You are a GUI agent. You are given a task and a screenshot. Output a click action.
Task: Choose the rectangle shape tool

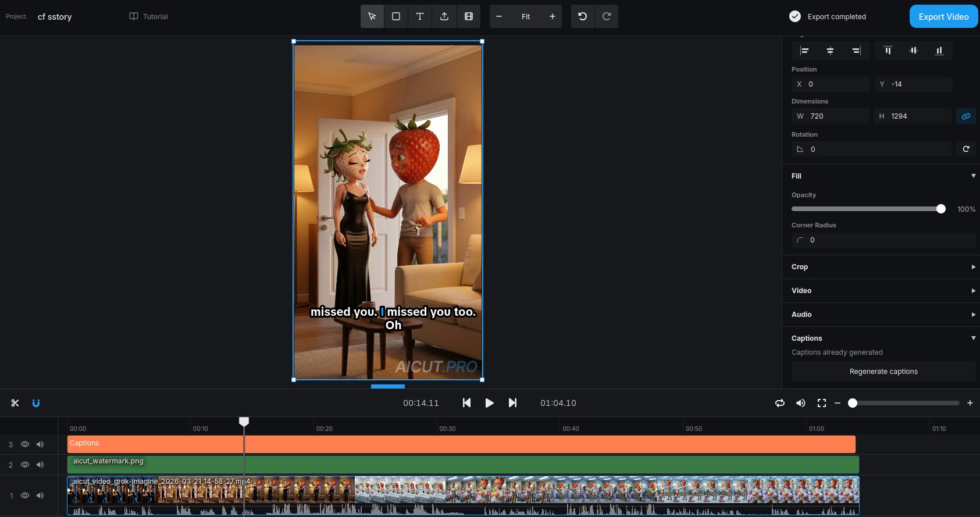point(396,16)
